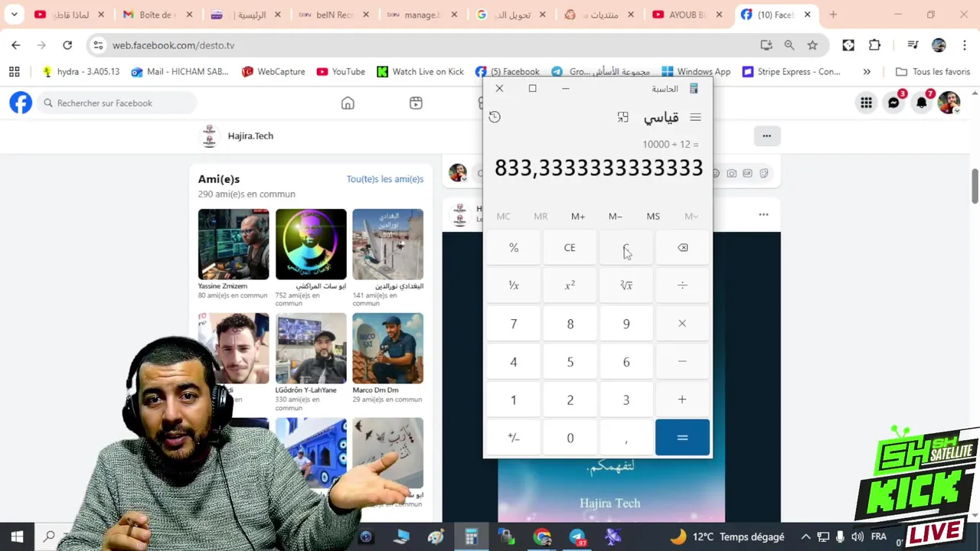Click the multiply key in calculator
The width and height of the screenshot is (980, 551).
[x=682, y=323]
